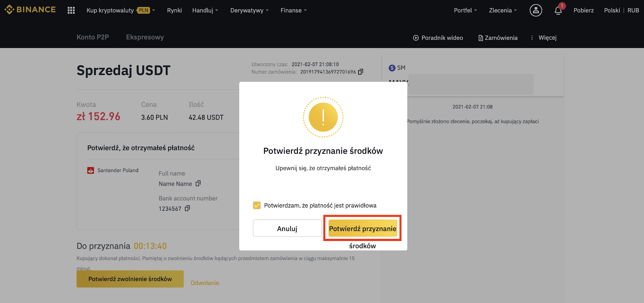Go to the Rynki page

click(174, 10)
